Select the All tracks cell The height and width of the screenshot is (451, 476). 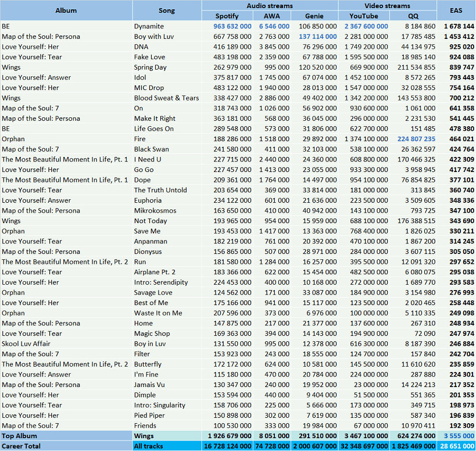(x=167, y=446)
